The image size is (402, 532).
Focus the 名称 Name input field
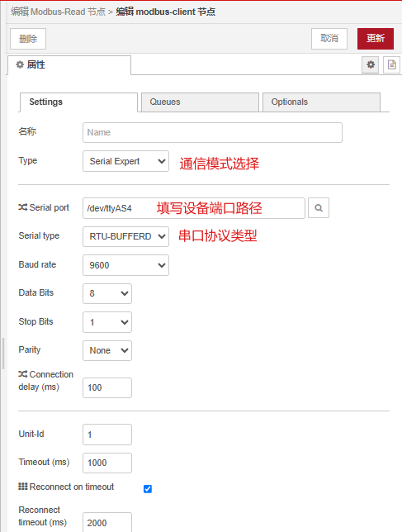tap(212, 132)
